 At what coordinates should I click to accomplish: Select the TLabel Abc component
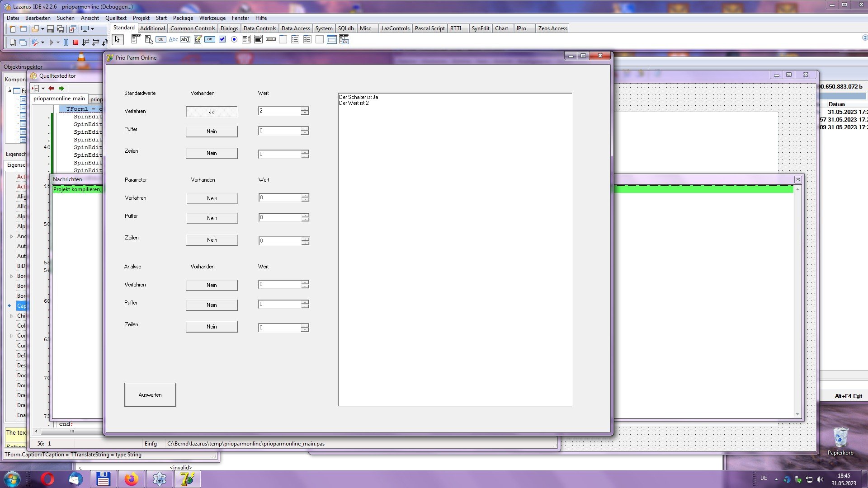tap(173, 40)
